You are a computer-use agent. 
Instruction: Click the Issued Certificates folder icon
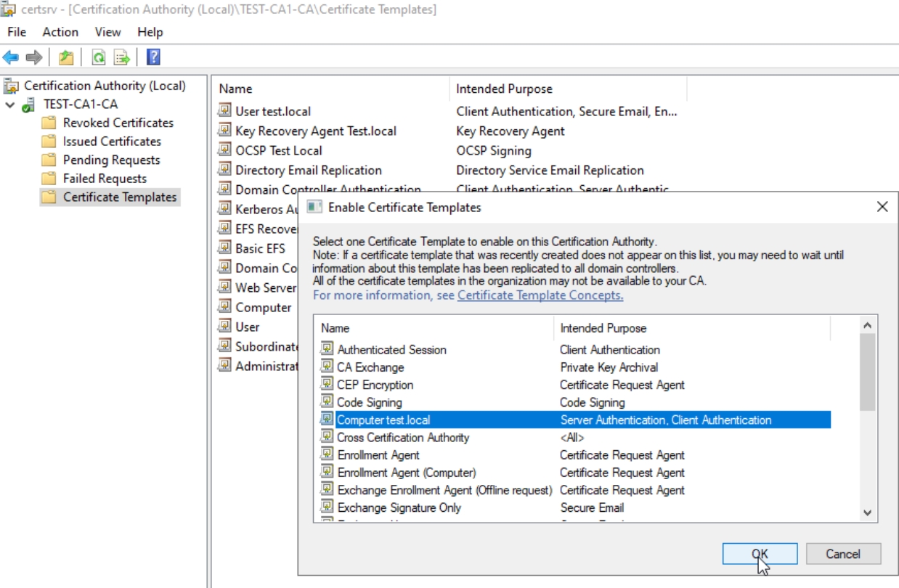49,142
